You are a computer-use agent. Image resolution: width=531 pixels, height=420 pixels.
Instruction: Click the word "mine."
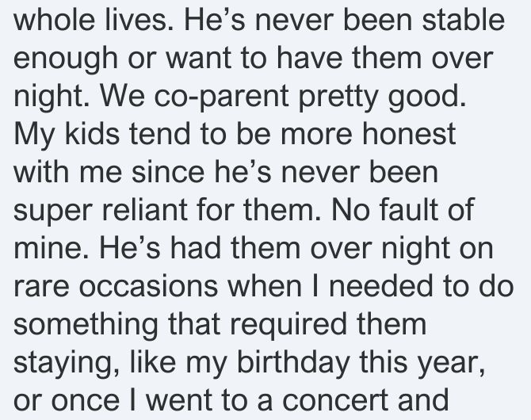[51, 247]
